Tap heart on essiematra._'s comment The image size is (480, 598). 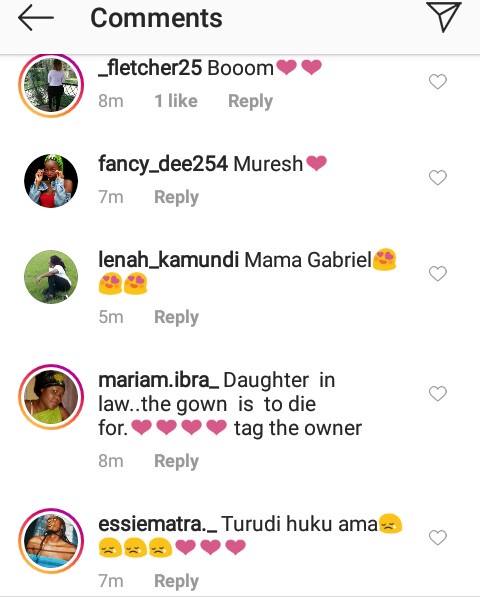pos(438,538)
